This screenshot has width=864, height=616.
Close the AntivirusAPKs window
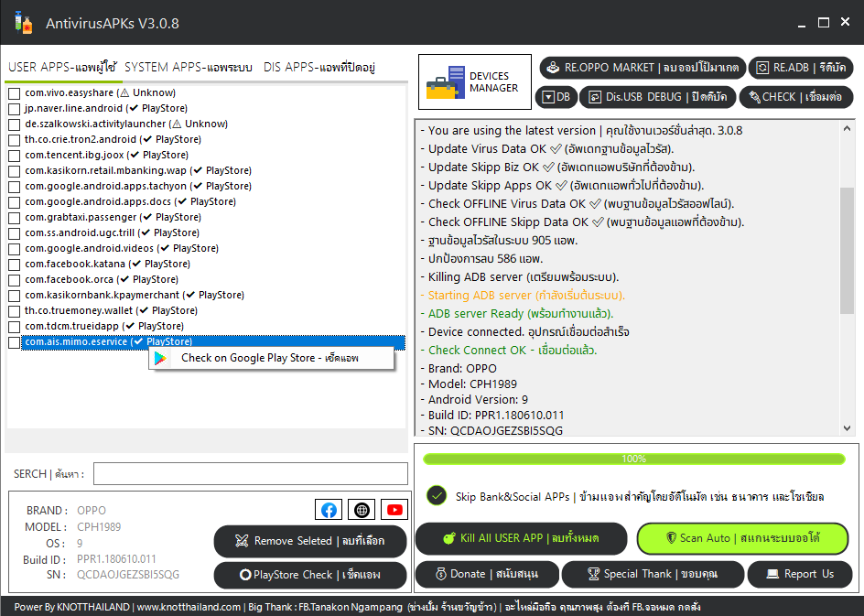[846, 21]
